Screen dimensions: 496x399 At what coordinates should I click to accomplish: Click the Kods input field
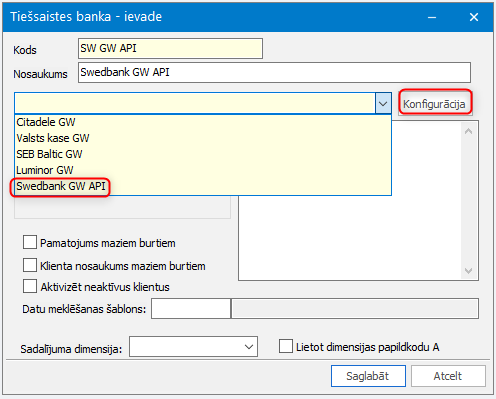coord(170,48)
